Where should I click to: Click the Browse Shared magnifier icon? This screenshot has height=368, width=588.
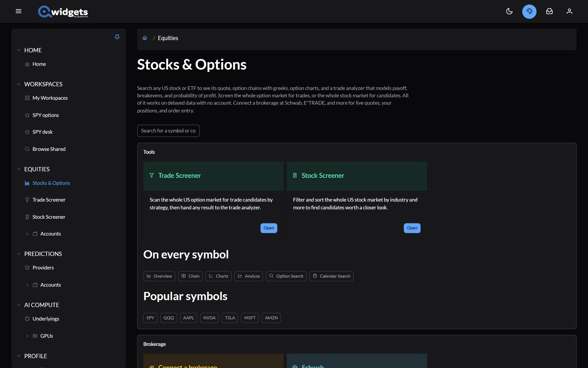pyautogui.click(x=27, y=149)
